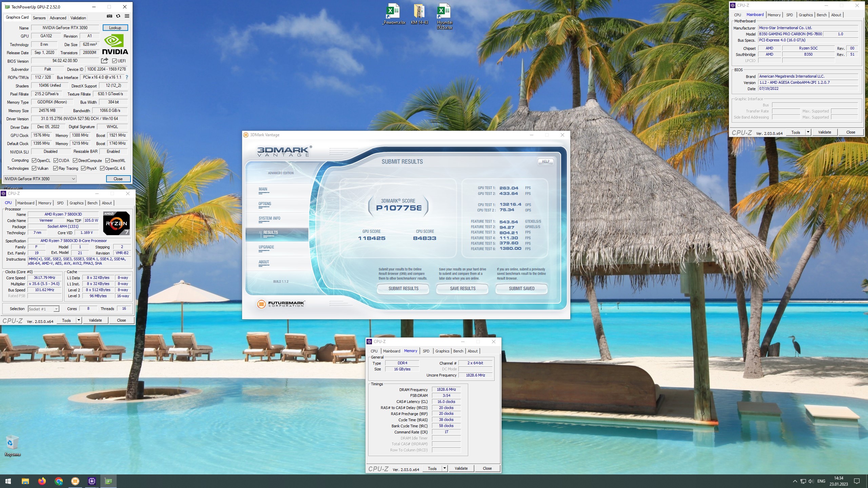Open File Explorer from the taskbar
The height and width of the screenshot is (488, 868).
tap(25, 481)
